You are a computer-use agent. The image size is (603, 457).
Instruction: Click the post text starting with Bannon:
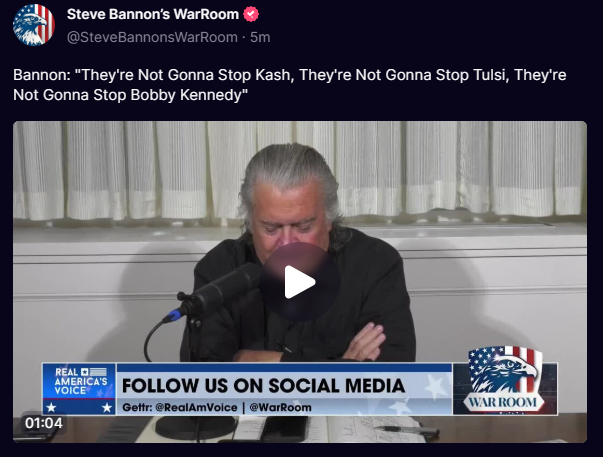click(x=290, y=85)
